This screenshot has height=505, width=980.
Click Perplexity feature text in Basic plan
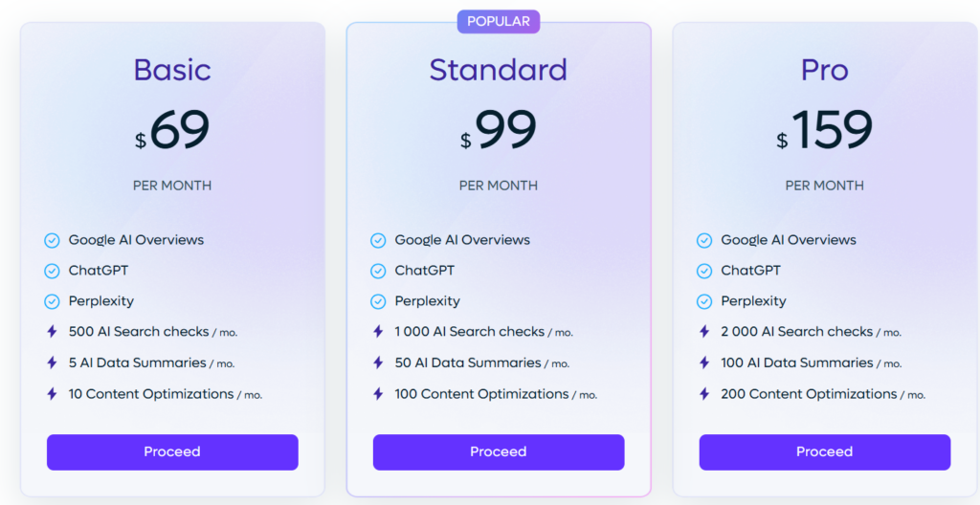(x=101, y=301)
